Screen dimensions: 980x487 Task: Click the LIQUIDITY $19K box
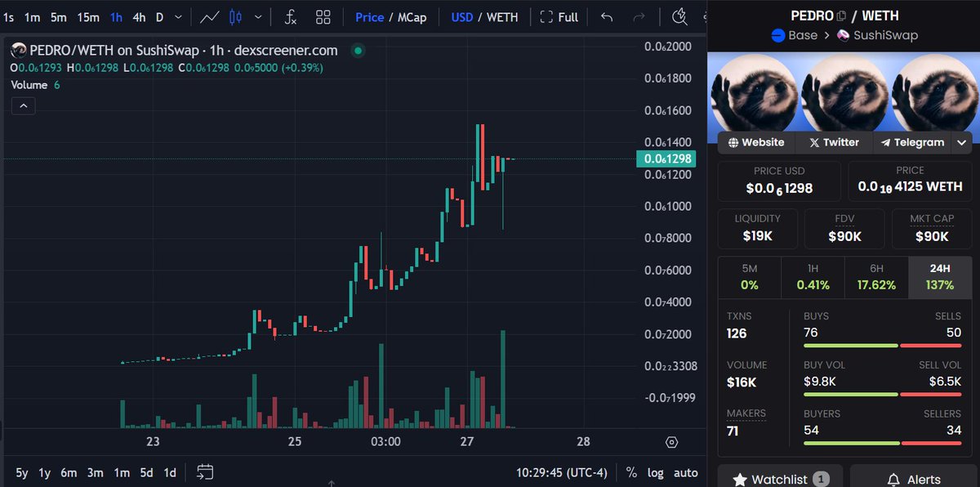point(757,229)
